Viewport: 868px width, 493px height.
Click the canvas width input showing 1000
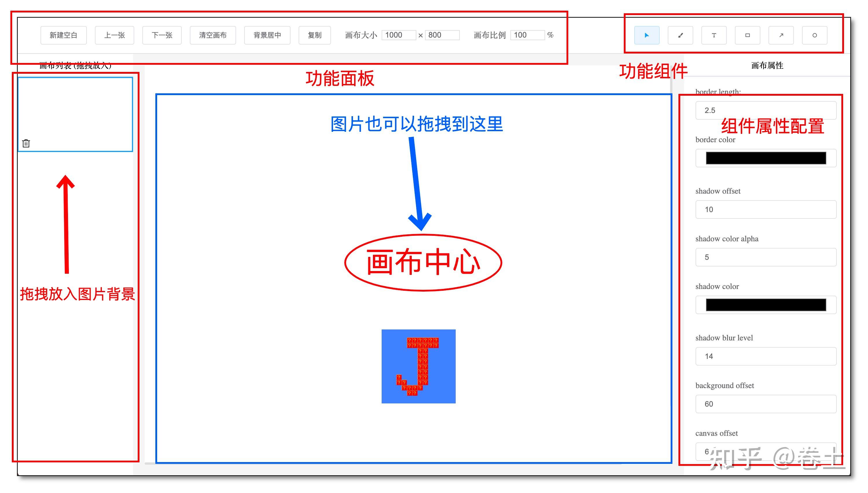coord(399,35)
